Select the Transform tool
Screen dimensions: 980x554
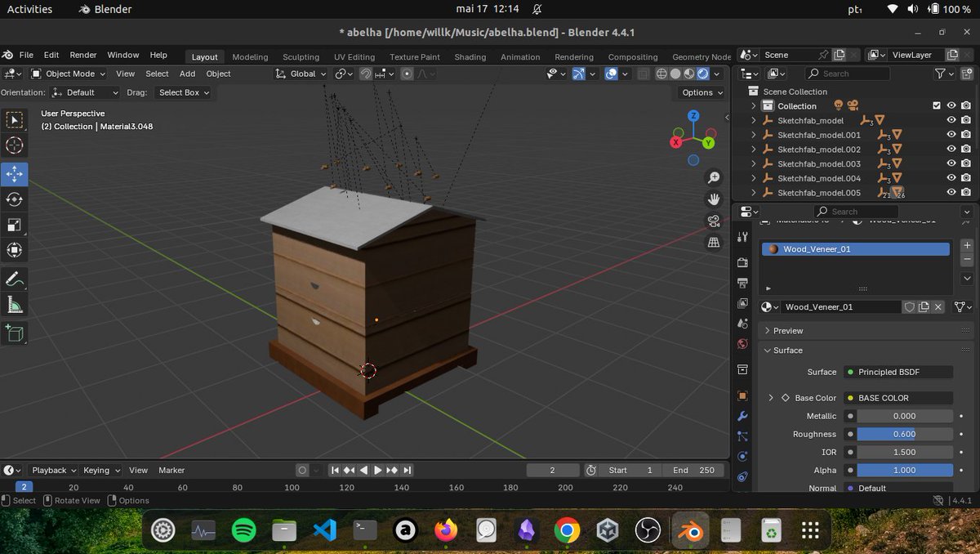[15, 251]
